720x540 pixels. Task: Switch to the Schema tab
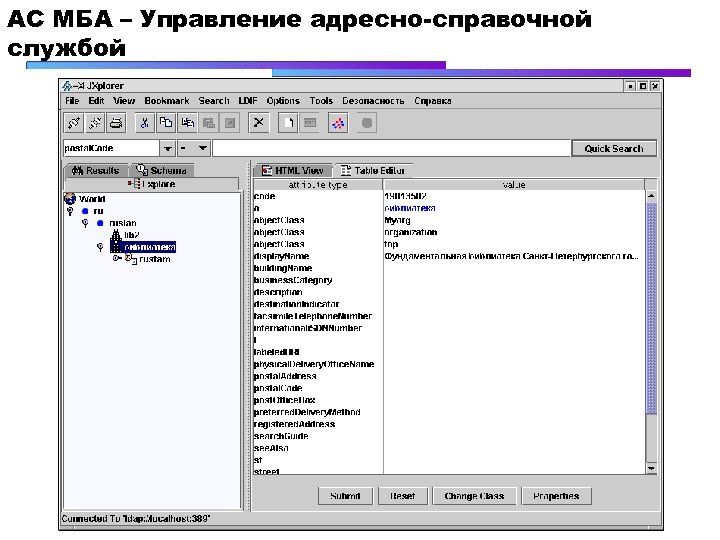click(x=162, y=170)
